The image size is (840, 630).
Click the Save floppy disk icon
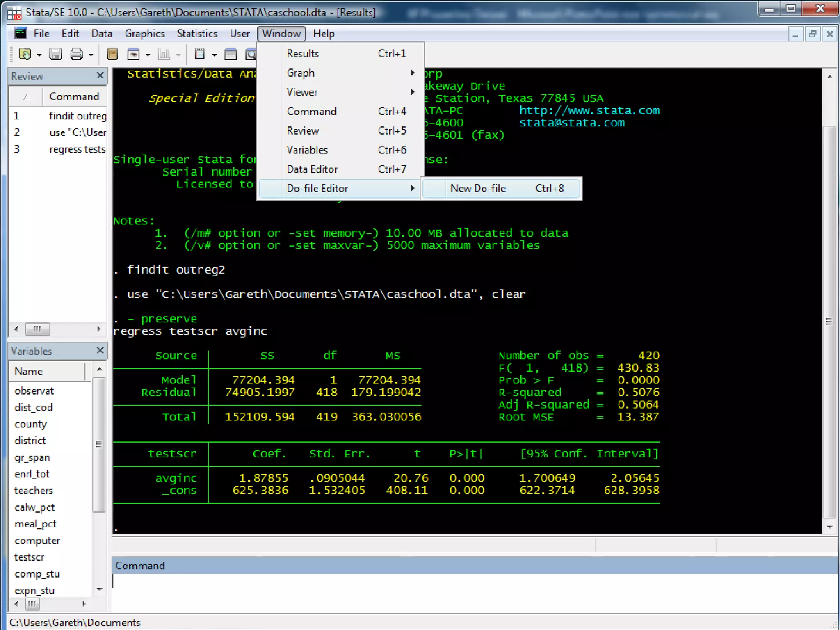[55, 54]
